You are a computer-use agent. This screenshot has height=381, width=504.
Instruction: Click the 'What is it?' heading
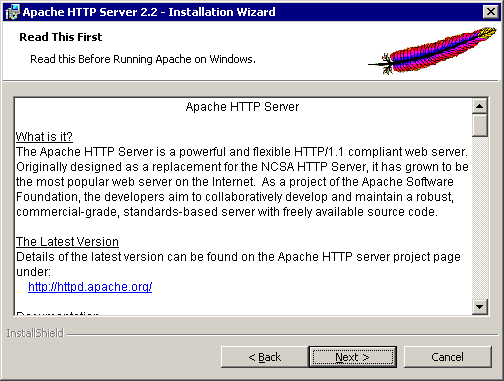tap(44, 137)
